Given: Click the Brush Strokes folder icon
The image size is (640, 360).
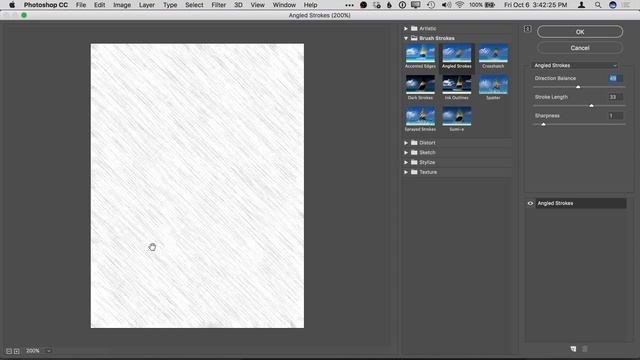Looking at the screenshot, I should 414,38.
